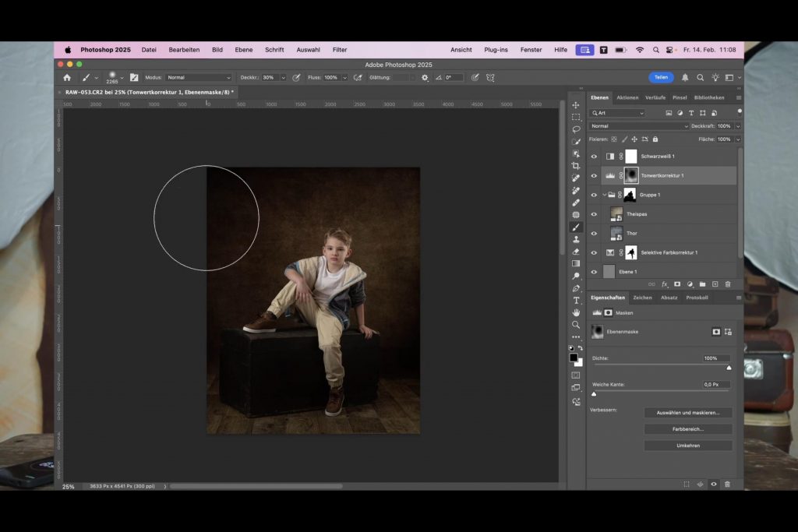Switch to the Protokoll tab
The width and height of the screenshot is (798, 532).
pos(697,298)
